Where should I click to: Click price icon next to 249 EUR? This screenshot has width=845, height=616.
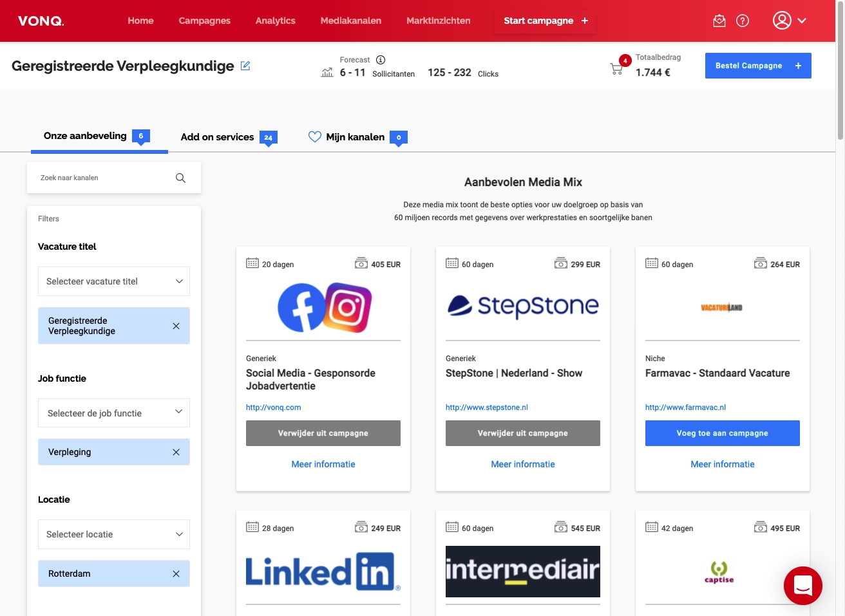361,527
